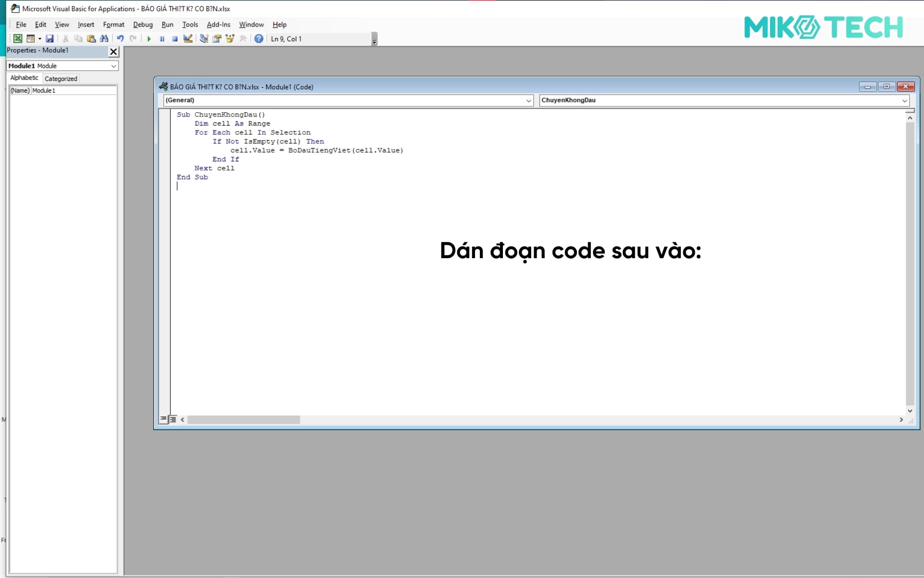The image size is (924, 578).
Task: Open toolbar options overflow arrow
Action: pos(374,39)
